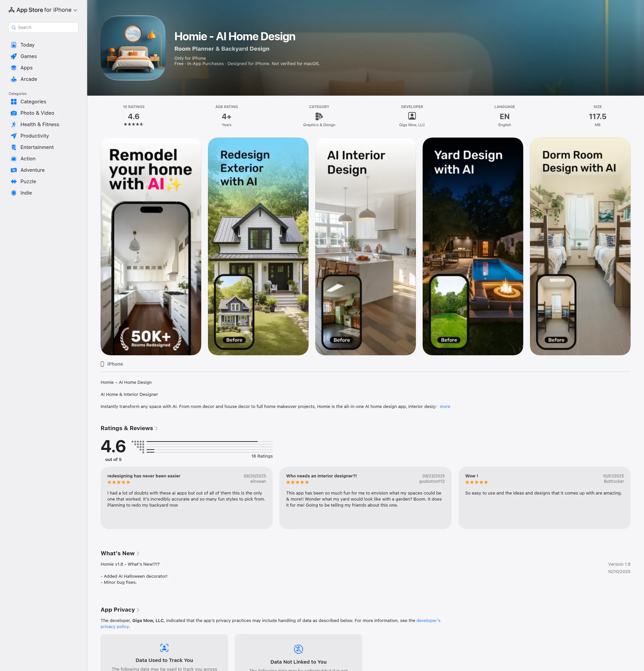This screenshot has height=671, width=644.
Task: Open the 'Dorm Room Design with AI' screenshot
Action: [x=580, y=247]
